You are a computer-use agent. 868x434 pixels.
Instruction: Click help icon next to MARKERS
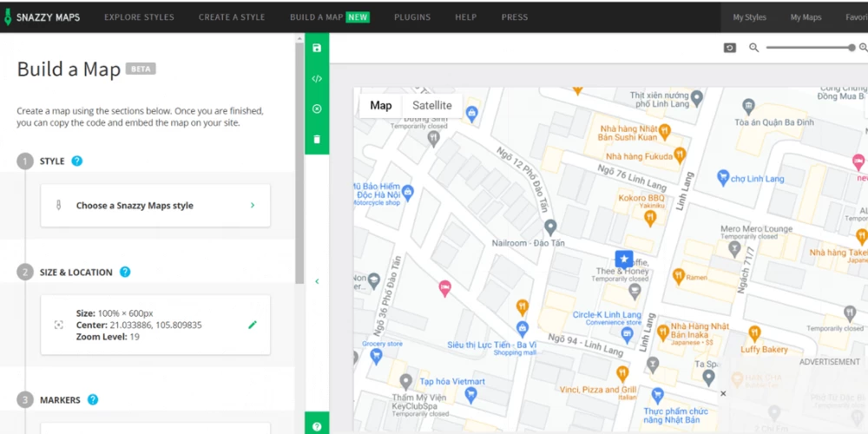[x=93, y=399]
